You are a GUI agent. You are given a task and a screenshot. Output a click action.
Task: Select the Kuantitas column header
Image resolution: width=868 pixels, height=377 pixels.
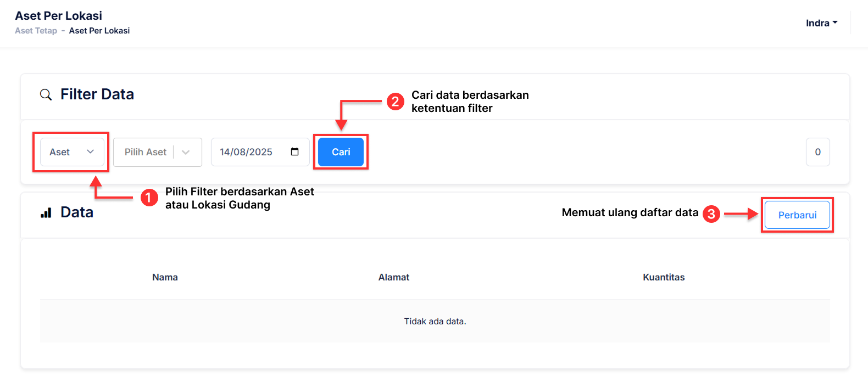pos(664,277)
